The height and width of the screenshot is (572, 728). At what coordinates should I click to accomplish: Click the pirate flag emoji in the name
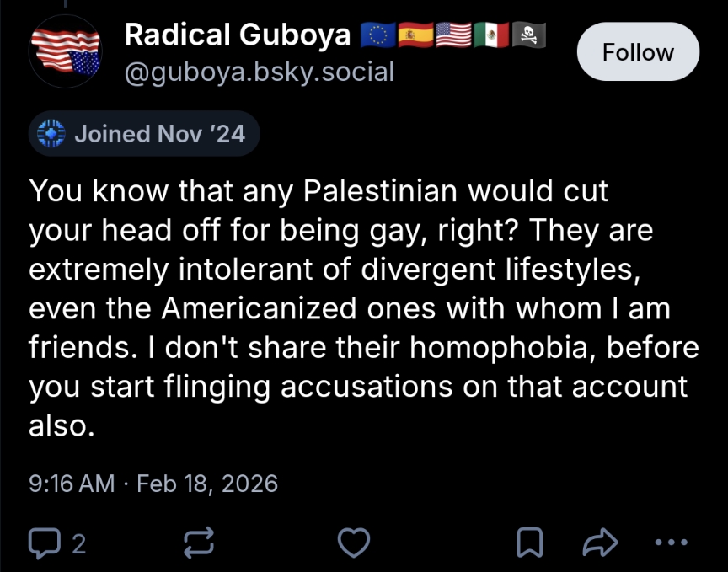(529, 35)
